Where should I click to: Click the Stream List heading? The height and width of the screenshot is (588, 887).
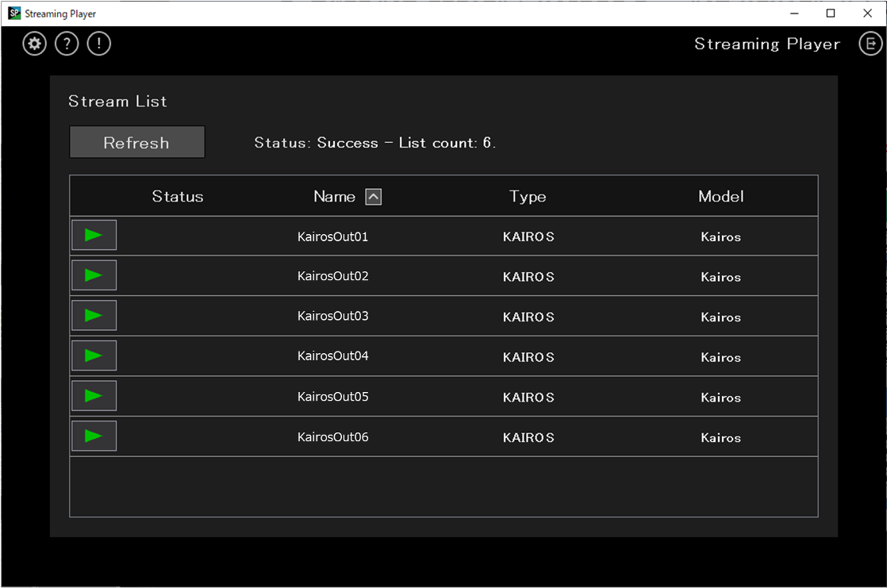pyautogui.click(x=117, y=101)
